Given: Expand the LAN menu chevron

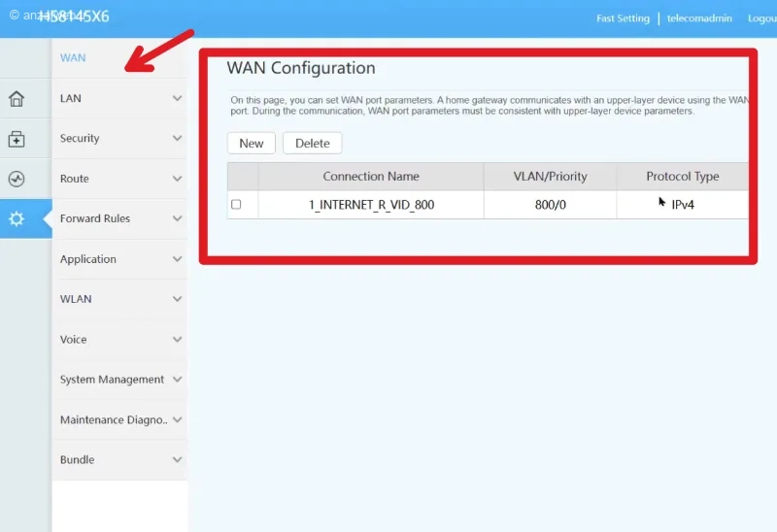Looking at the screenshot, I should [x=177, y=98].
